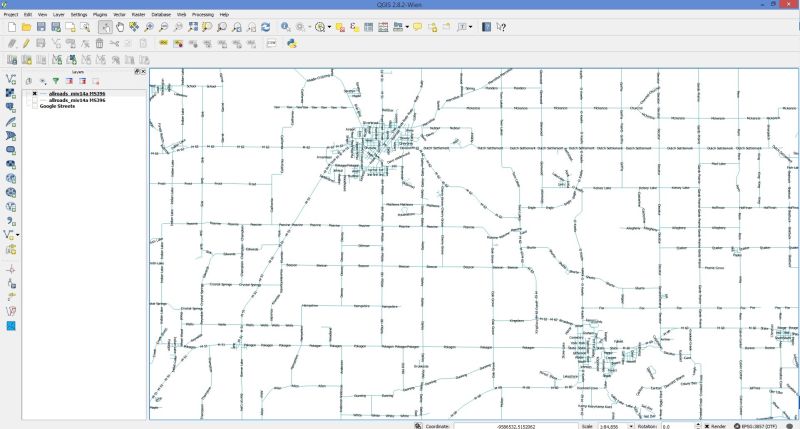
Task: Open the Project menu
Action: (x=11, y=15)
